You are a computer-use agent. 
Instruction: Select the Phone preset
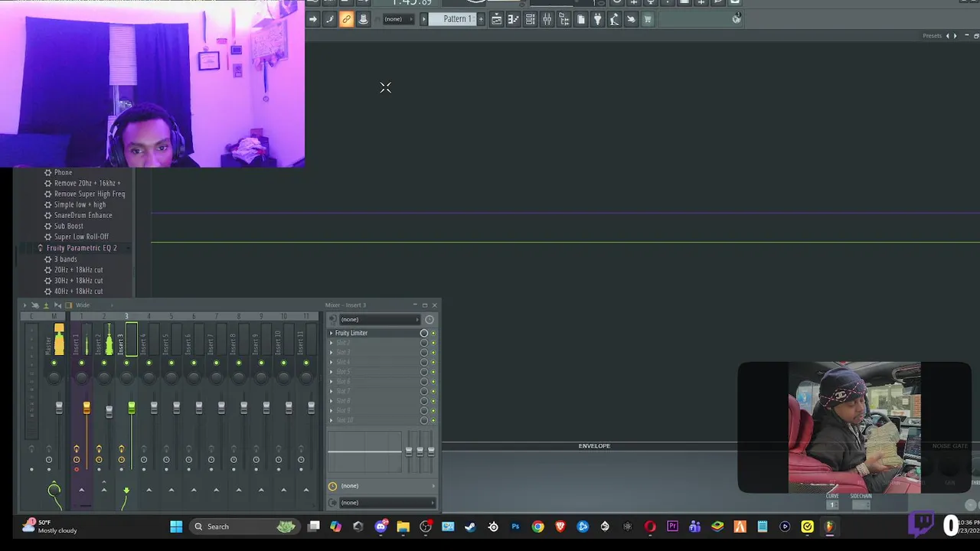[63, 173]
